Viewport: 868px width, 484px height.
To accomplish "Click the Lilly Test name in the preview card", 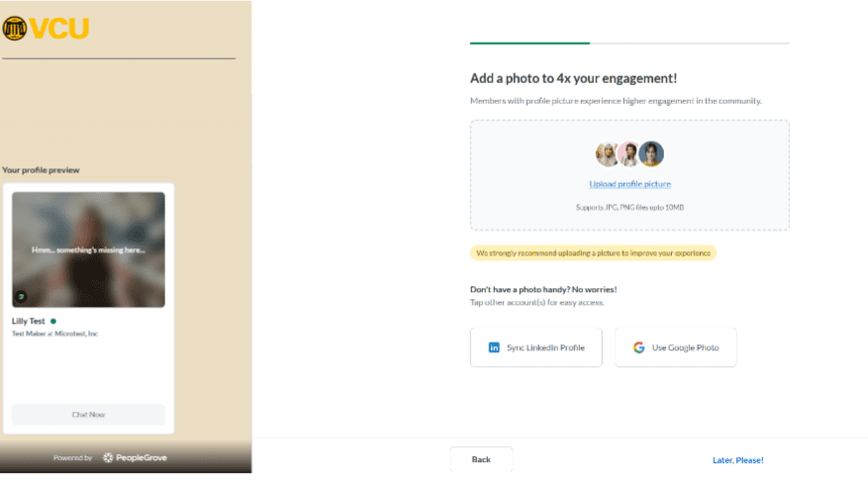I will pos(29,321).
